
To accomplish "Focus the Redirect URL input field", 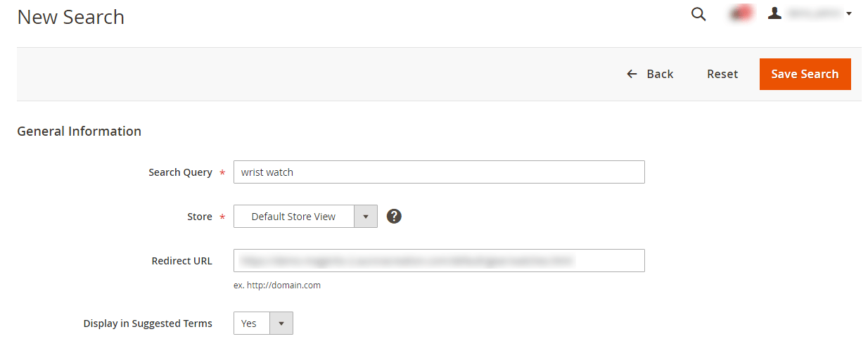I will [x=439, y=261].
